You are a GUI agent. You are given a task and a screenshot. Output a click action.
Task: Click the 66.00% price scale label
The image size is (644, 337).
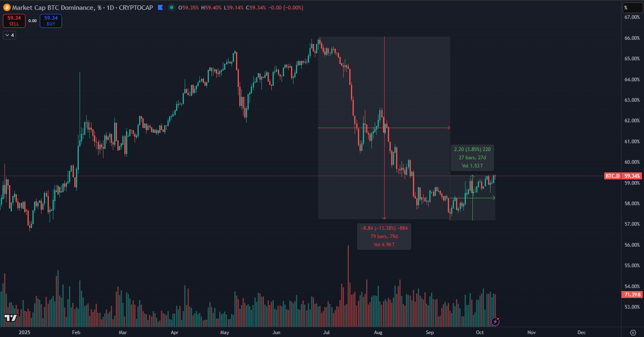[632, 38]
